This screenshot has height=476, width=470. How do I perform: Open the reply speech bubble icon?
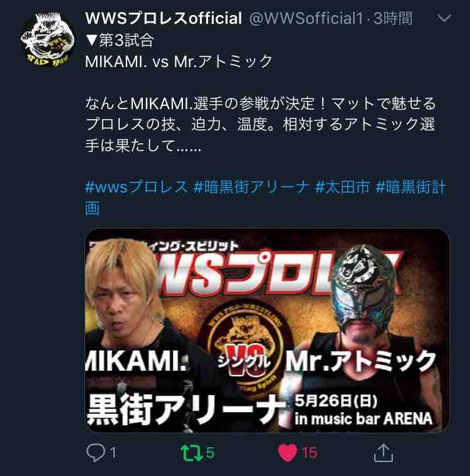point(96,453)
